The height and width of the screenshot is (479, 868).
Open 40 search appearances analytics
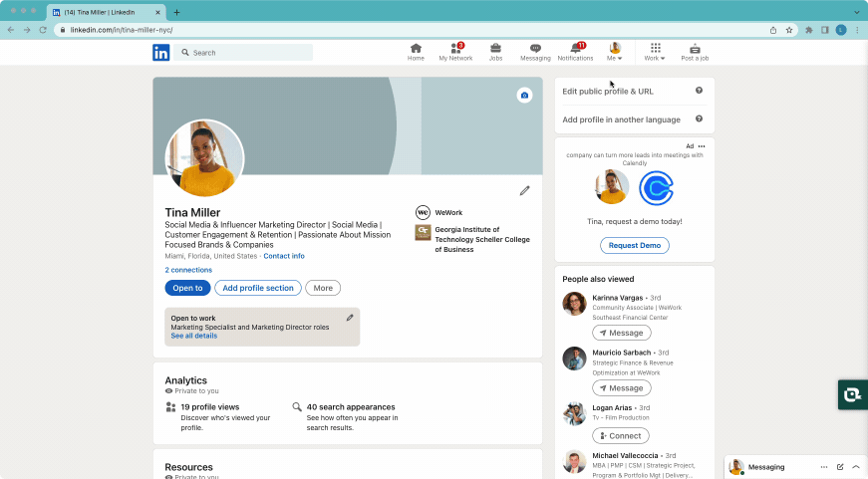pyautogui.click(x=351, y=407)
